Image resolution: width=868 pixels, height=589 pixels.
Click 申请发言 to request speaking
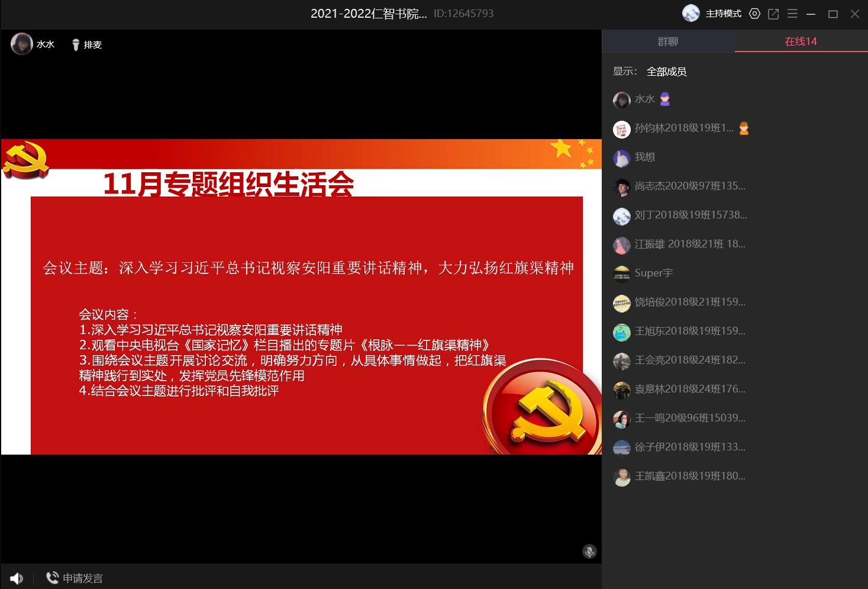pos(75,578)
